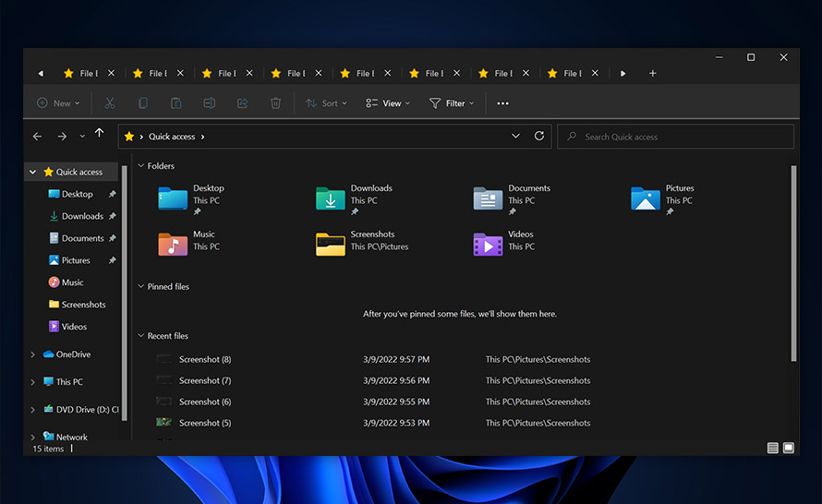Expand the Network tree node

click(33, 437)
